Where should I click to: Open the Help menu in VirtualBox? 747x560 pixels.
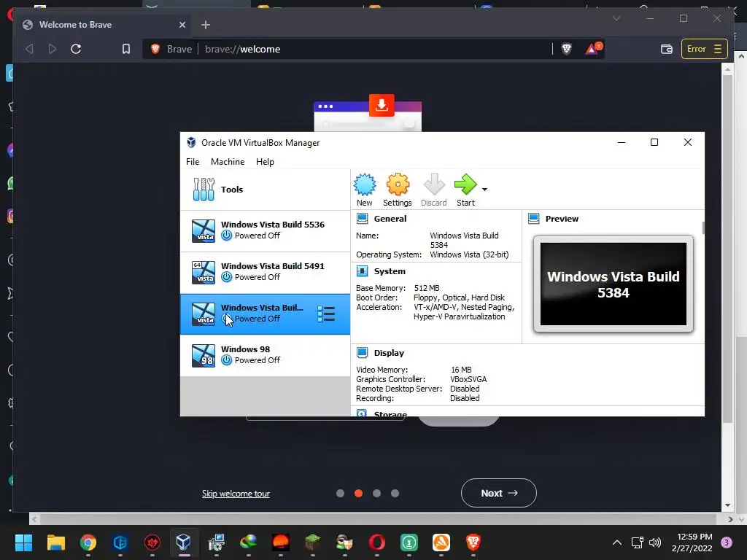point(265,162)
